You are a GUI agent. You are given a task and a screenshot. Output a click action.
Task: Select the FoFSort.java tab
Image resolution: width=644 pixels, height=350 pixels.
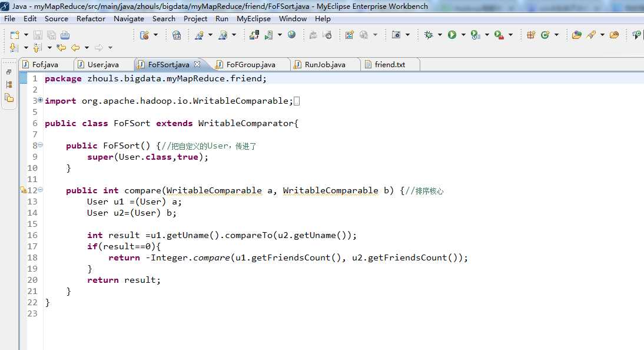[x=168, y=65]
